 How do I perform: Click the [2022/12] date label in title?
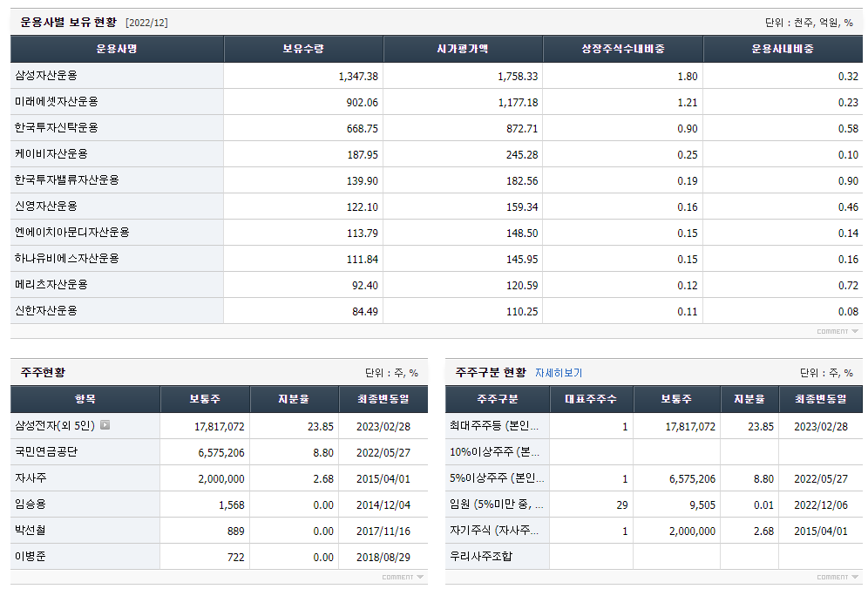click(x=146, y=23)
